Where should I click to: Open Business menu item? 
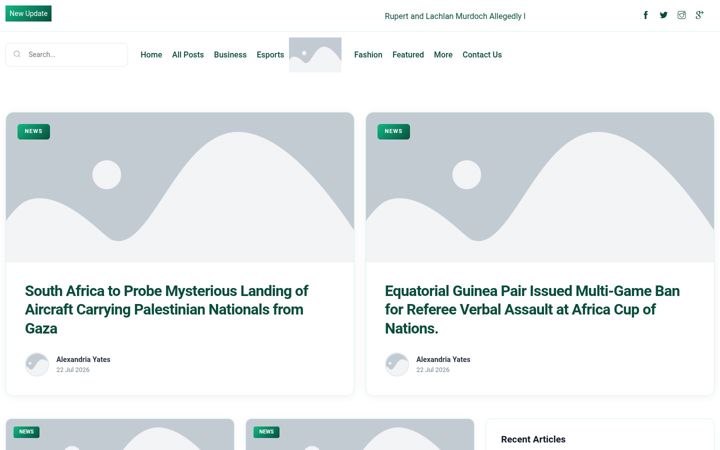(x=230, y=55)
